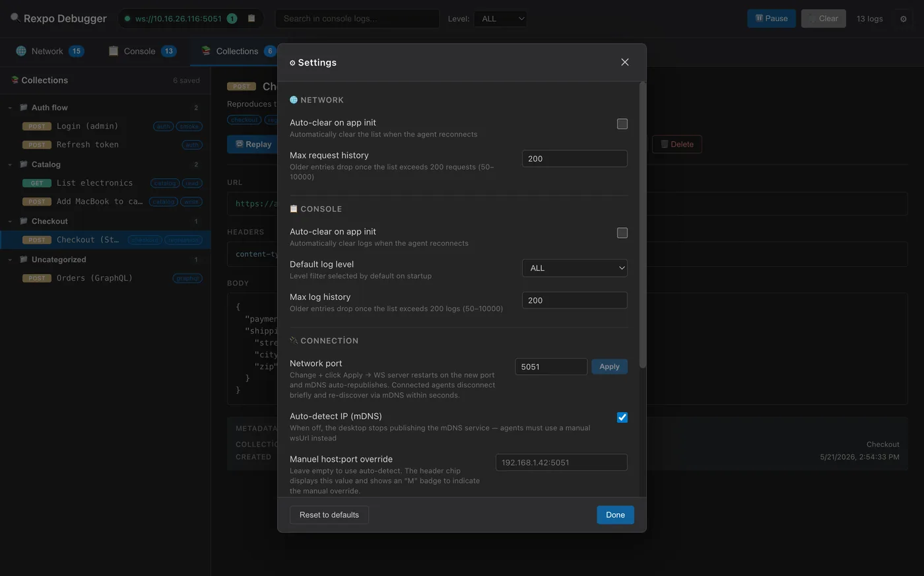Click the POST badge on Login (admin)
The height and width of the screenshot is (576, 924).
[x=37, y=126]
